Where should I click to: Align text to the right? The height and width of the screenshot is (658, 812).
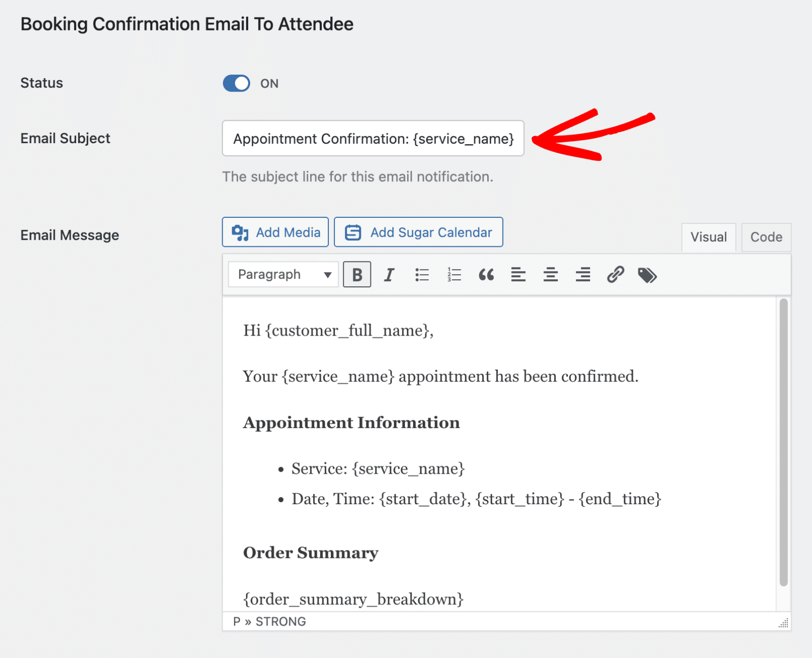pos(583,275)
